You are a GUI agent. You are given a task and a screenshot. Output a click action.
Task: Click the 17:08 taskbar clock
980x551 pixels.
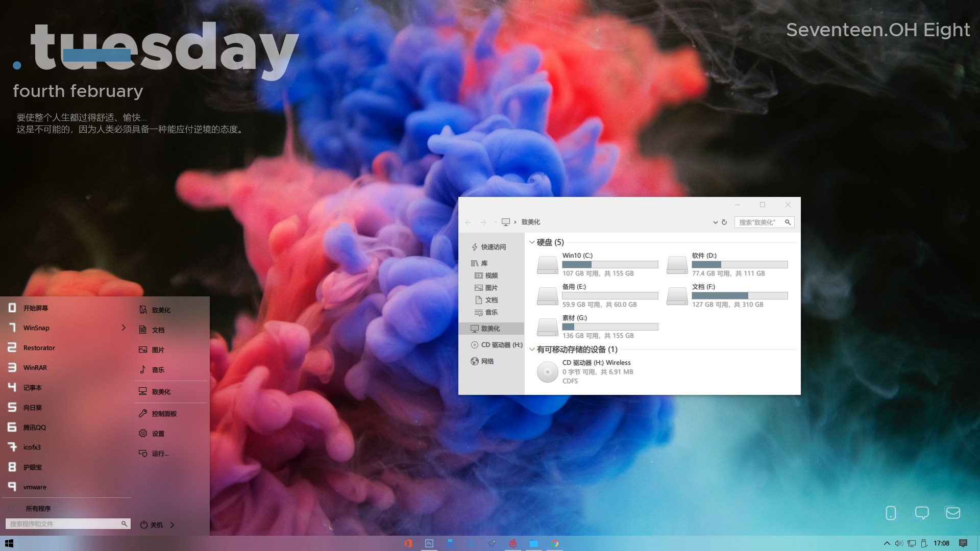[x=941, y=543]
